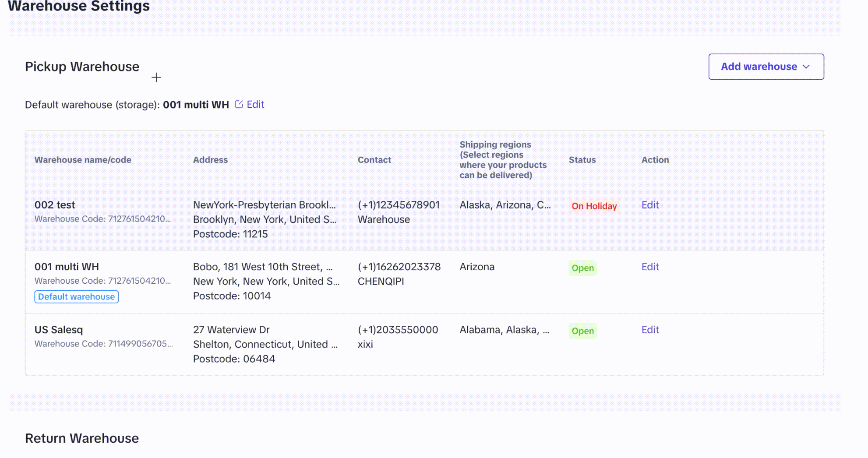Click the pencil edit icon beside default warehouse
This screenshot has width=868, height=458.
(239, 104)
